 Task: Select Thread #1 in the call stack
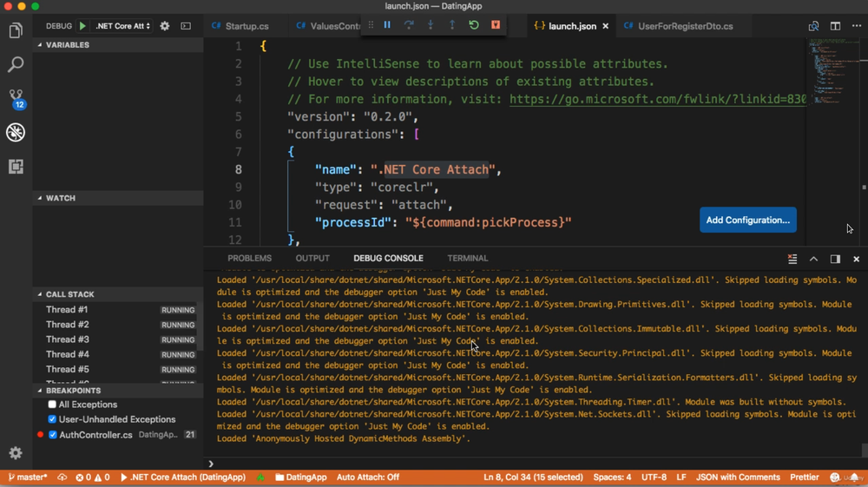[118, 310]
